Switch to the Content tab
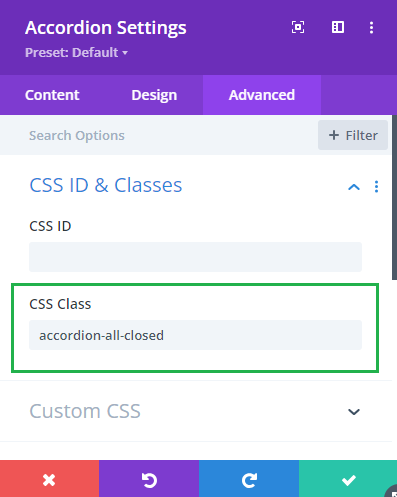 [52, 95]
